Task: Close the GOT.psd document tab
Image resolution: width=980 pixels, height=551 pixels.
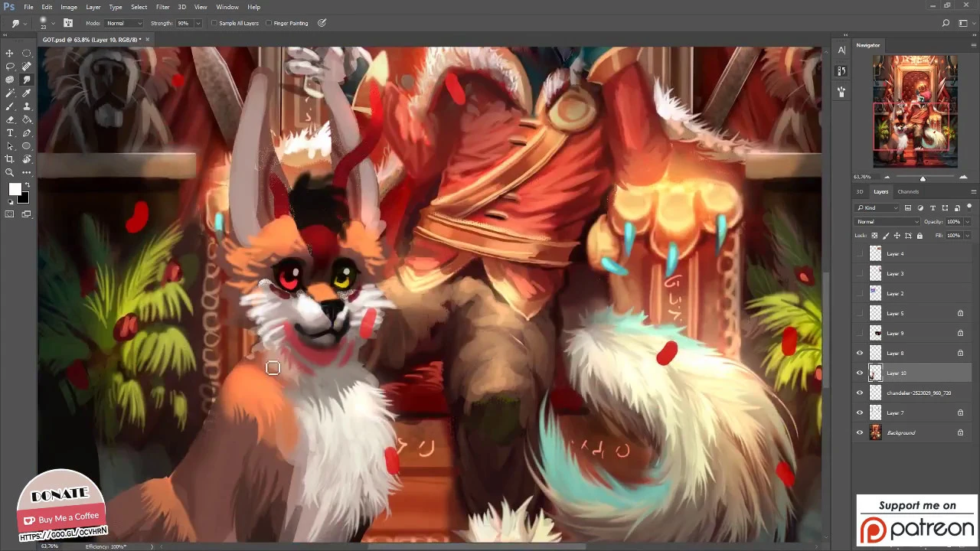Action: click(x=147, y=39)
